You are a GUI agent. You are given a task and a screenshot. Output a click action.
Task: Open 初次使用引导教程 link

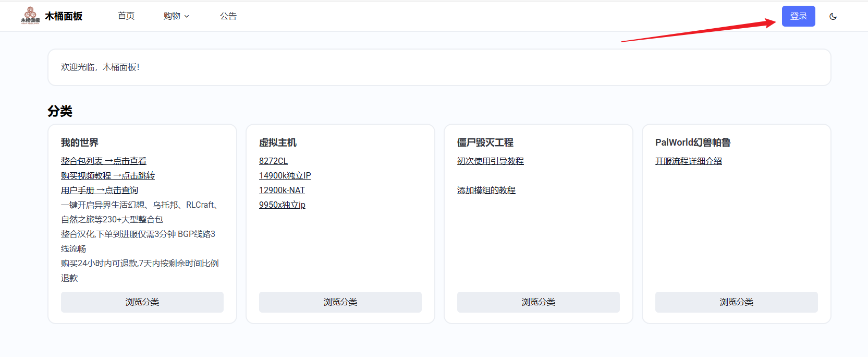pyautogui.click(x=491, y=161)
